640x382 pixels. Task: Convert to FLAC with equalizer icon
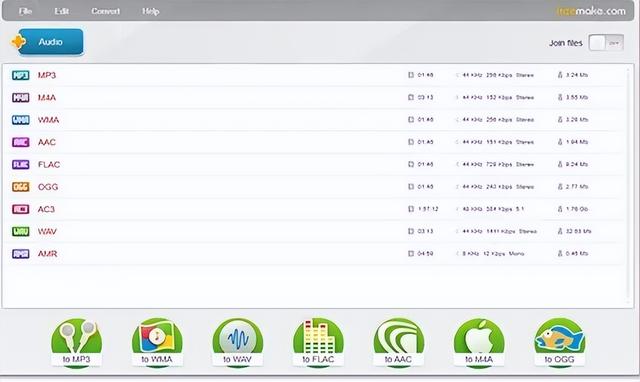point(318,342)
